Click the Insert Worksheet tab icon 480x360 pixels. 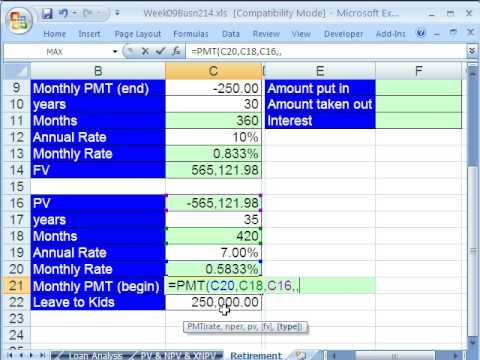click(x=301, y=355)
